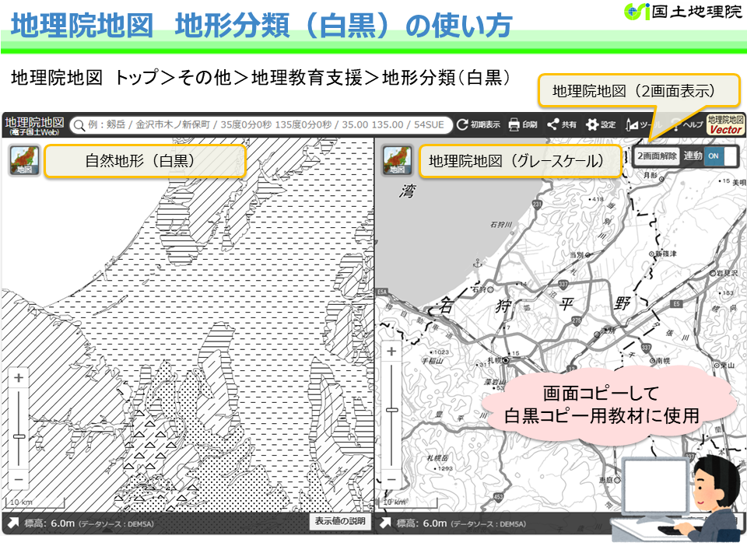747x560 pixels.
Task: Reset view with 初期表示 button
Action: pos(479,124)
